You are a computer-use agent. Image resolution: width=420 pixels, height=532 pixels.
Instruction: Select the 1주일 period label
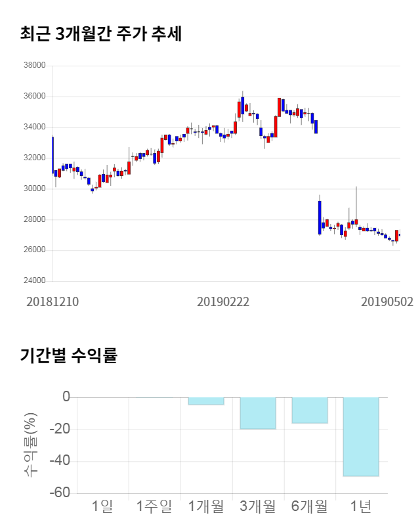[x=154, y=506]
